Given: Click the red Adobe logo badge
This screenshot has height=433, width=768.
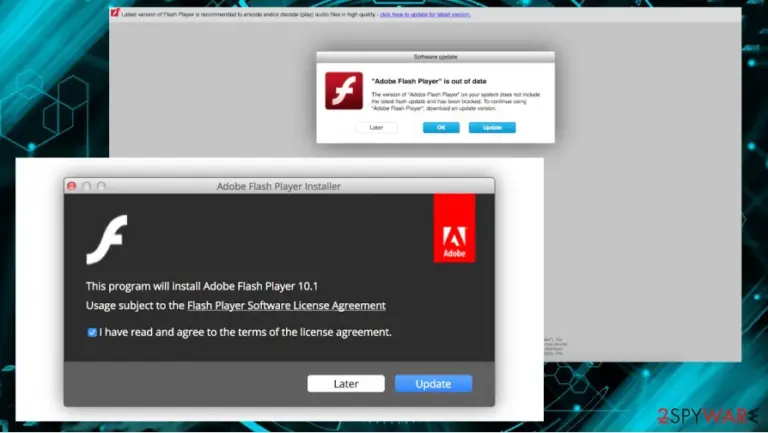Looking at the screenshot, I should pos(454,228).
